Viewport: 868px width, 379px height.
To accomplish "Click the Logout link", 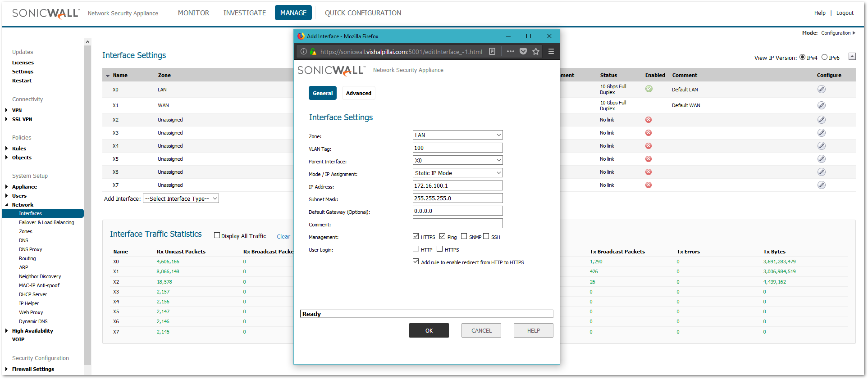I will [845, 13].
